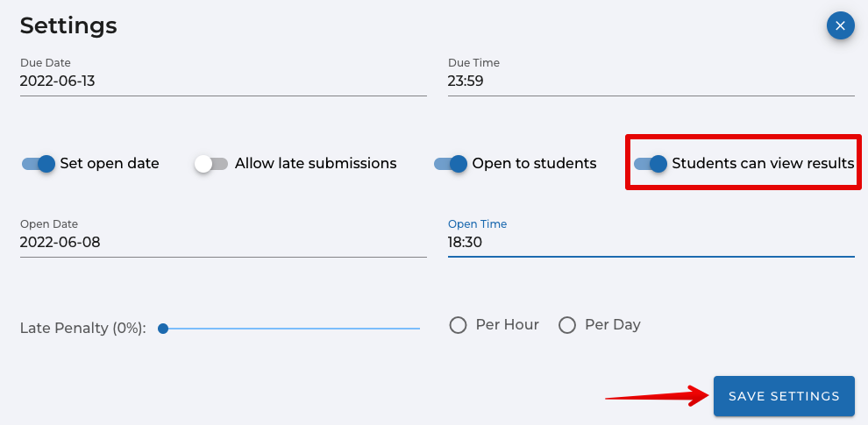The image size is (868, 425).
Task: Click the Due Date field showing 2022-06-13
Action: pos(223,81)
